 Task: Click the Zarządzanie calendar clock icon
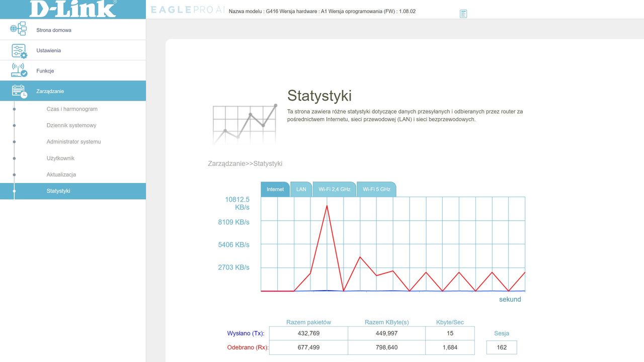click(x=19, y=91)
